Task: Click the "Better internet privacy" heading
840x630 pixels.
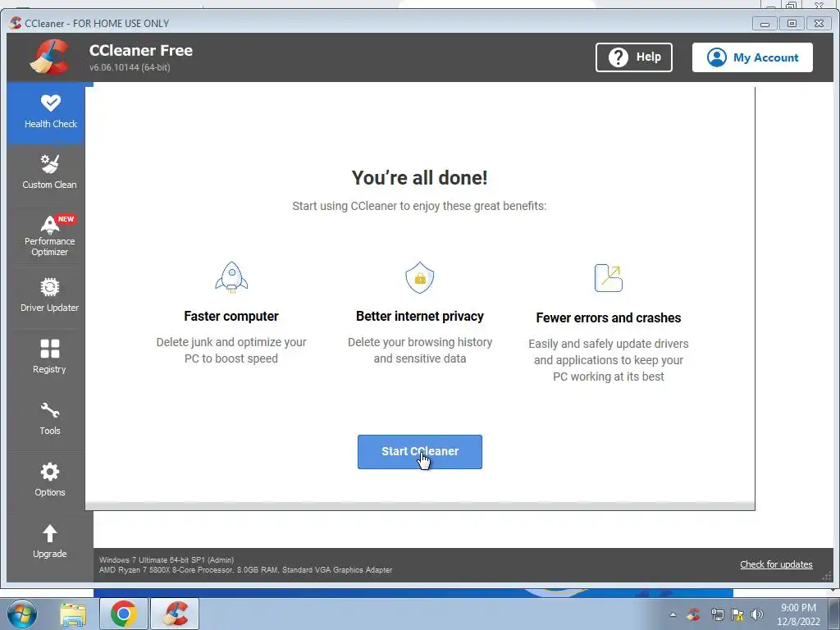Action: [x=420, y=316]
